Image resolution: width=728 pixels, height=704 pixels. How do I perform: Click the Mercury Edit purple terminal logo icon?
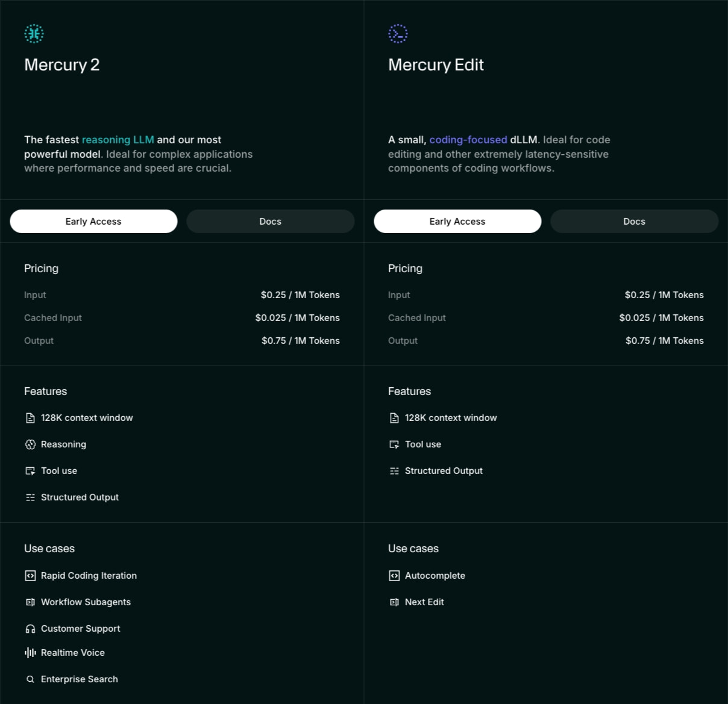398,33
